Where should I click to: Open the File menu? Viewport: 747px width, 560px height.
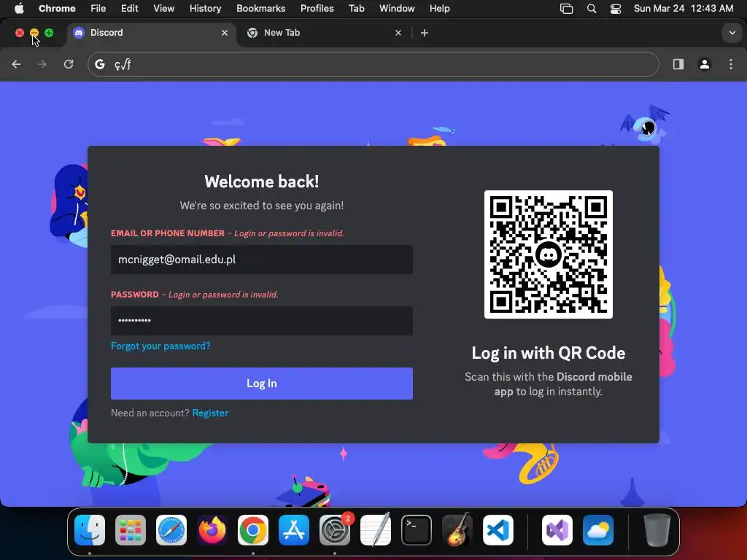click(98, 9)
